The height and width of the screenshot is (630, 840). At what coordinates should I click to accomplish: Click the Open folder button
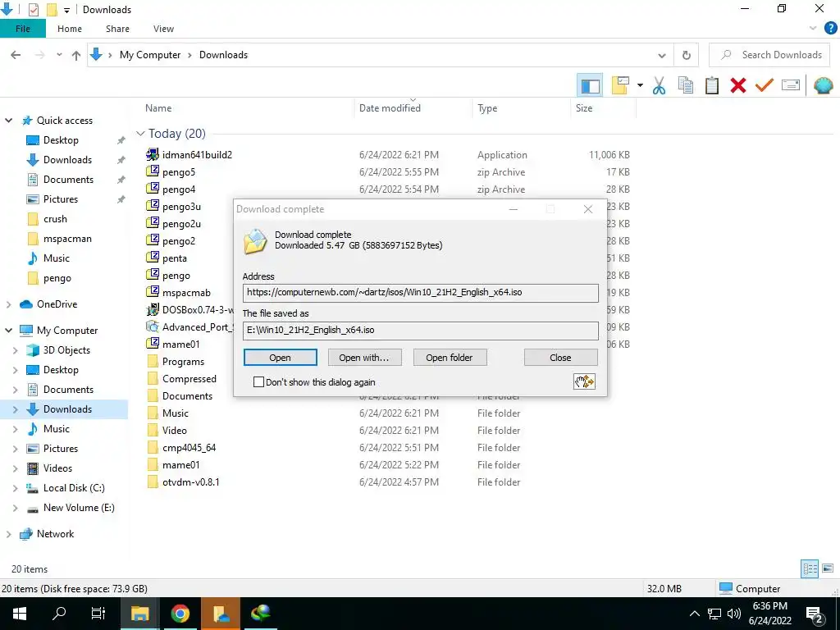point(450,358)
